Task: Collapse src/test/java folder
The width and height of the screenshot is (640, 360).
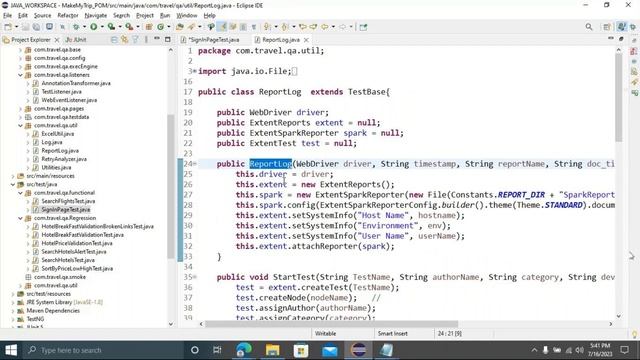Action: pyautogui.click(x=13, y=184)
